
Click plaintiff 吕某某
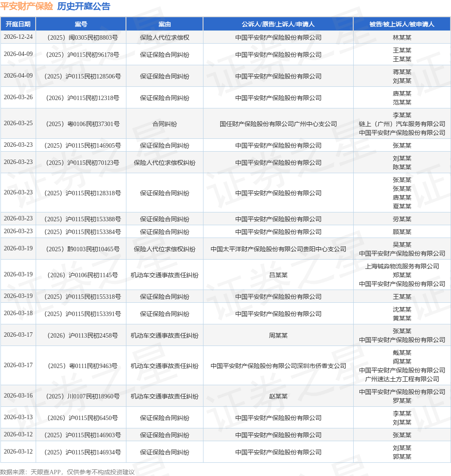pos(278,275)
